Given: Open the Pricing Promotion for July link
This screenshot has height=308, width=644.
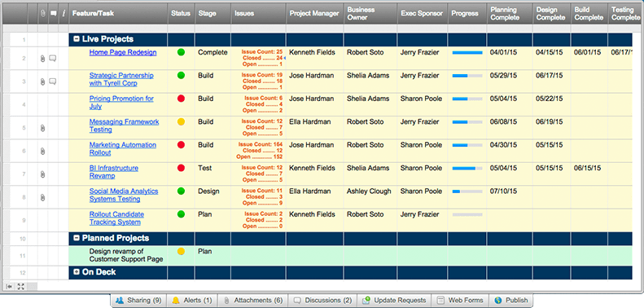Looking at the screenshot, I should coord(121,103).
